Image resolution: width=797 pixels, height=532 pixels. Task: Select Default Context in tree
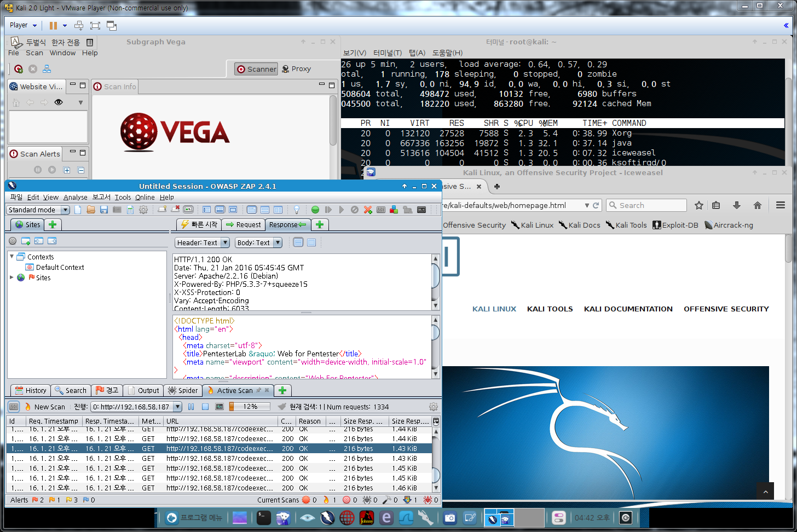pyautogui.click(x=55, y=267)
